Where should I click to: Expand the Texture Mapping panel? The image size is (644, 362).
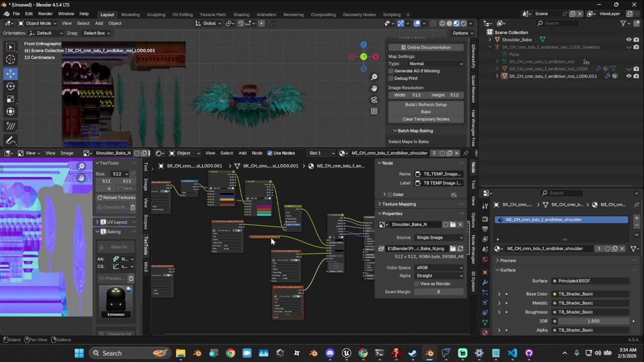(x=398, y=204)
